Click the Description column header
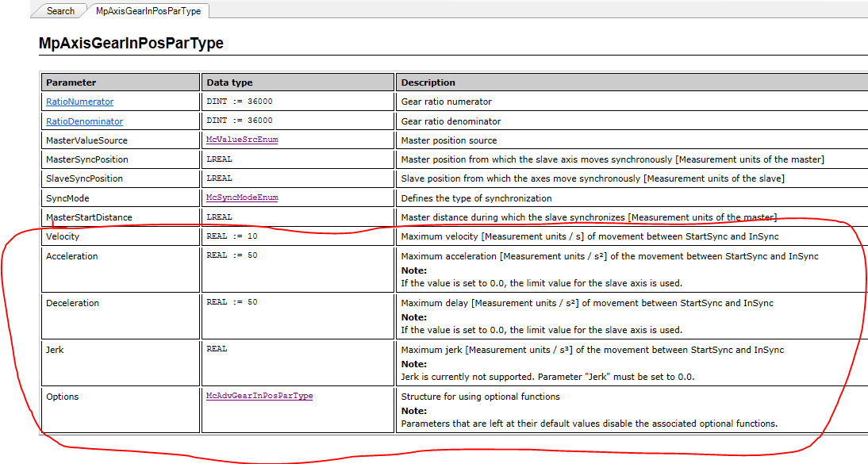Image resolution: width=868 pixels, height=464 pixels. tap(632, 82)
